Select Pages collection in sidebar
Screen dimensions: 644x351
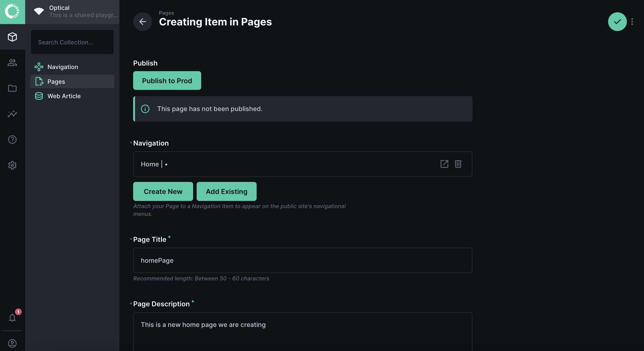56,82
